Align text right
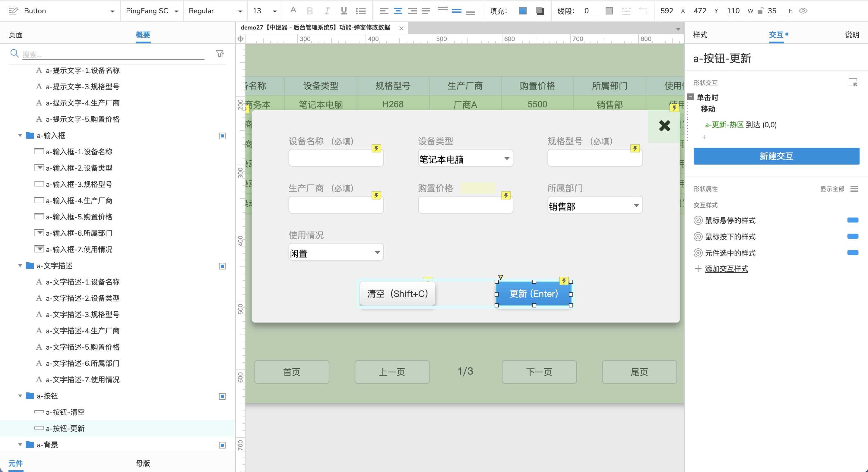This screenshot has height=472, width=868. click(x=412, y=11)
